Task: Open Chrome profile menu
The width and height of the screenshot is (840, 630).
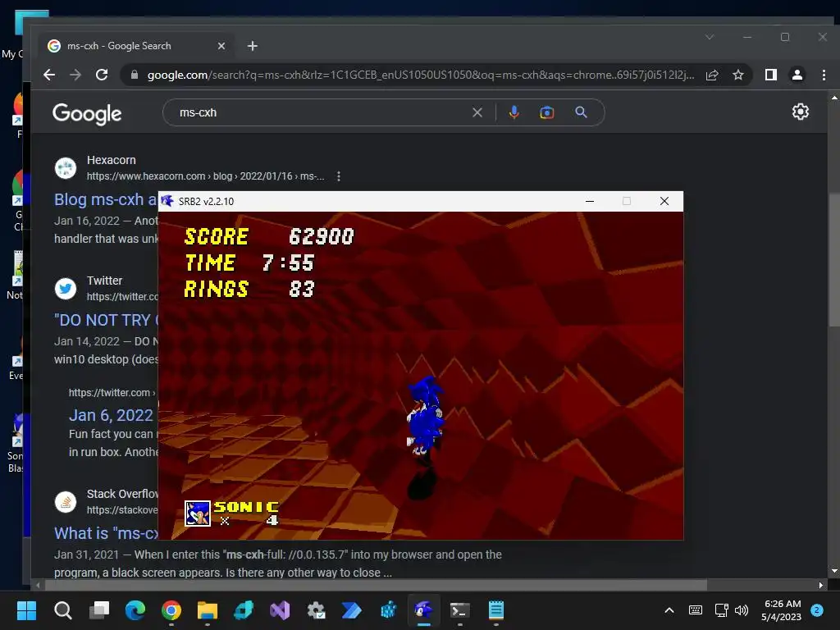Action: point(797,75)
